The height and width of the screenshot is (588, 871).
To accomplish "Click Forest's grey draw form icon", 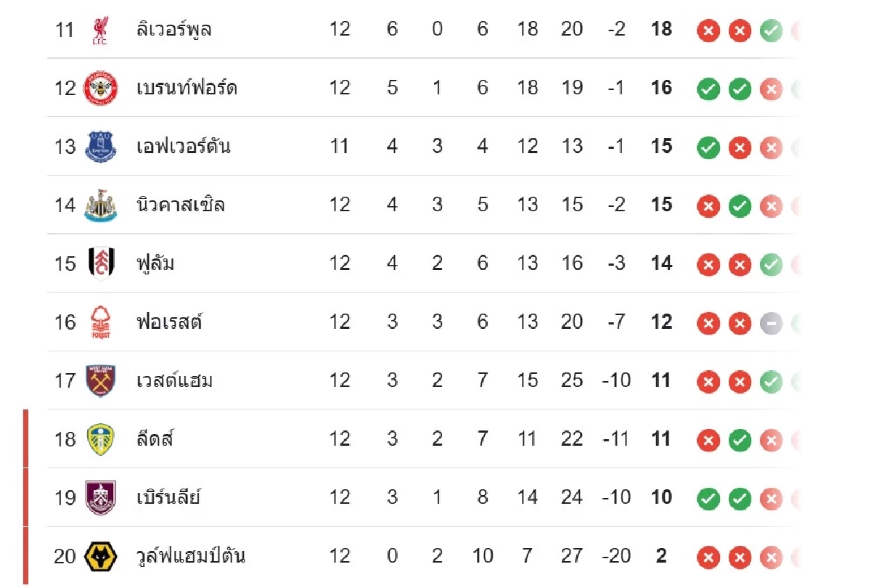I will coord(771,323).
